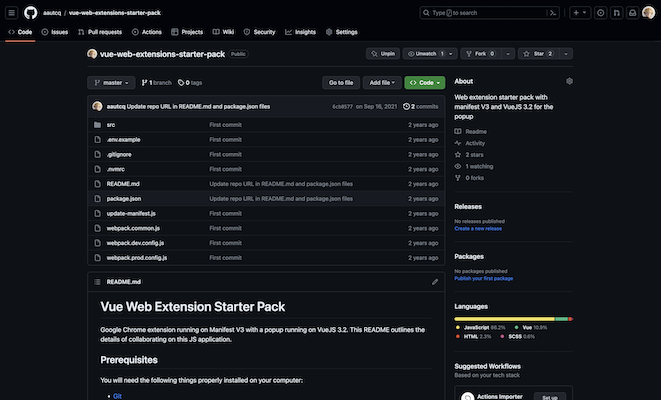This screenshot has height=400, width=661.
Task: Click the JavaScript 86.2% language entry
Action: click(x=481, y=328)
